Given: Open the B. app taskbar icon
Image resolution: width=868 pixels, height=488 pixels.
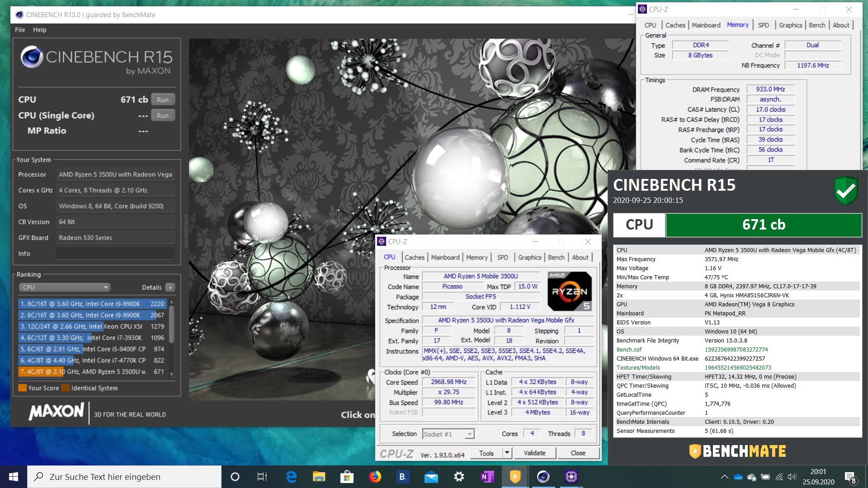Looking at the screenshot, I should pos(402,477).
